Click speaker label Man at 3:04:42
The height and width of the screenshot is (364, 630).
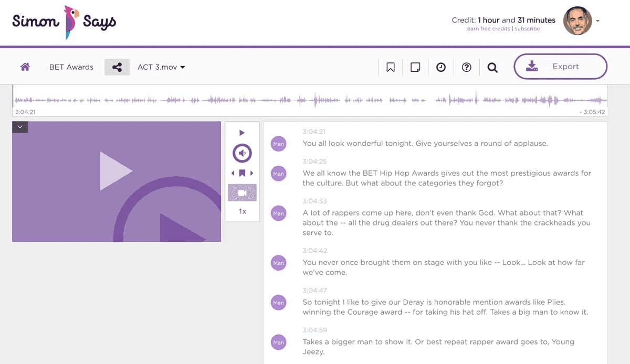point(278,263)
